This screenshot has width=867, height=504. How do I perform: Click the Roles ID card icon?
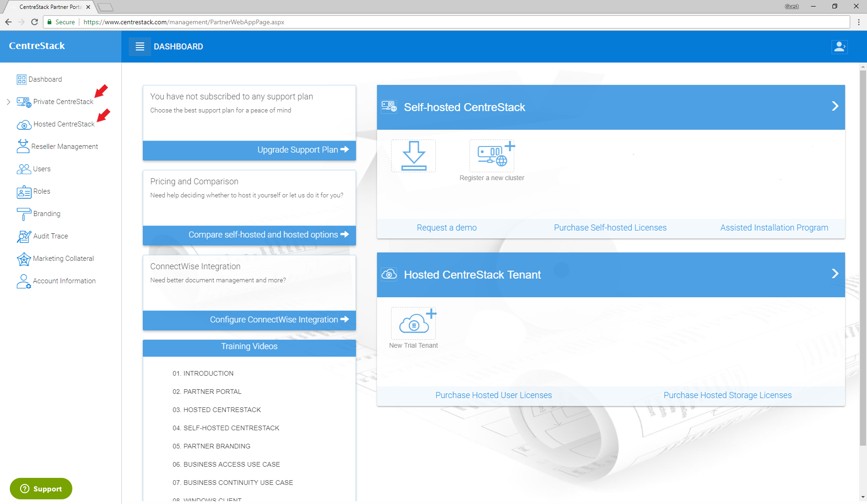24,192
